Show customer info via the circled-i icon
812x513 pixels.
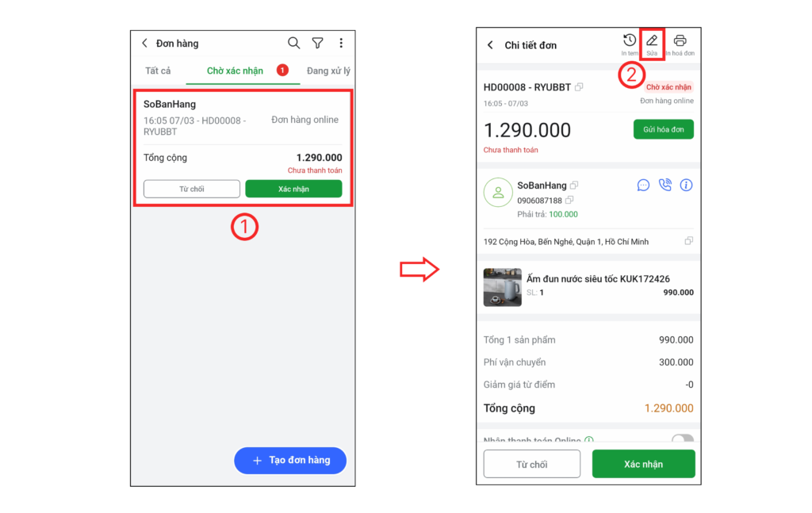[686, 185]
